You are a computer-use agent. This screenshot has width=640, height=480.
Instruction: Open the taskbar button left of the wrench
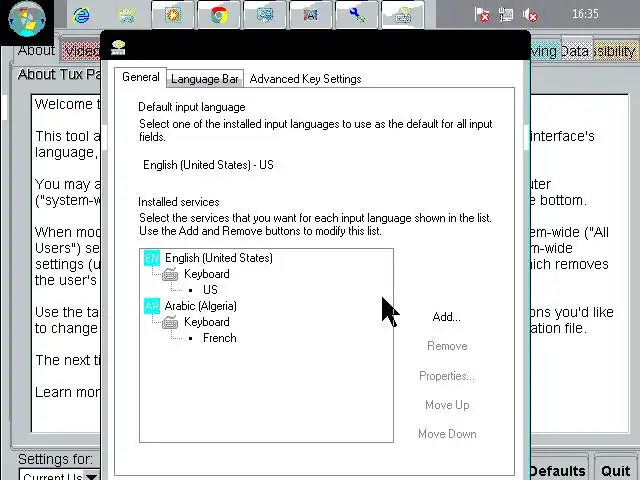tap(311, 16)
